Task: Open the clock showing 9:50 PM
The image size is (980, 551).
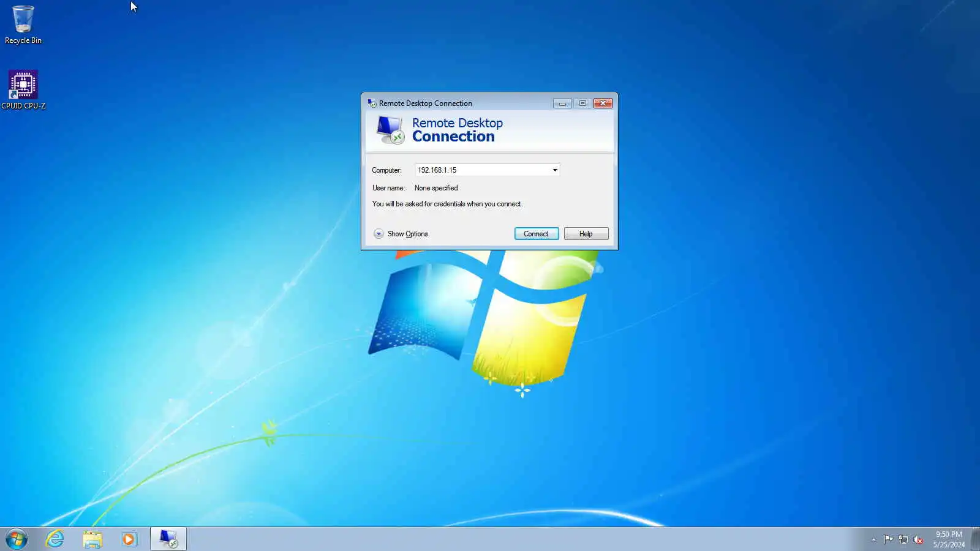Action: click(x=949, y=539)
